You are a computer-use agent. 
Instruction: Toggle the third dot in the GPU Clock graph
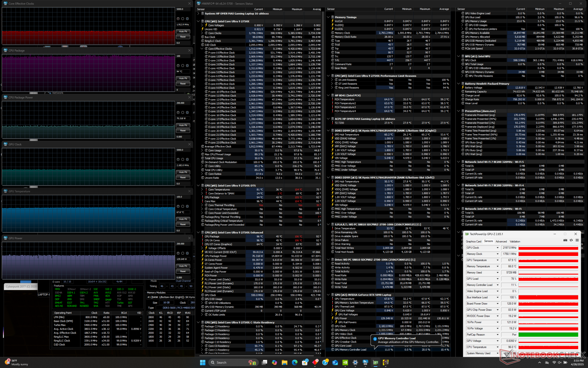pos(187,159)
